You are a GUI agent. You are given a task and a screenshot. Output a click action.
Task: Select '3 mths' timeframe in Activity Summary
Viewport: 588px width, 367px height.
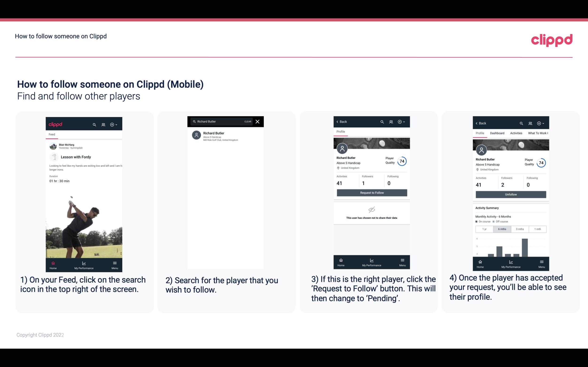(519, 229)
